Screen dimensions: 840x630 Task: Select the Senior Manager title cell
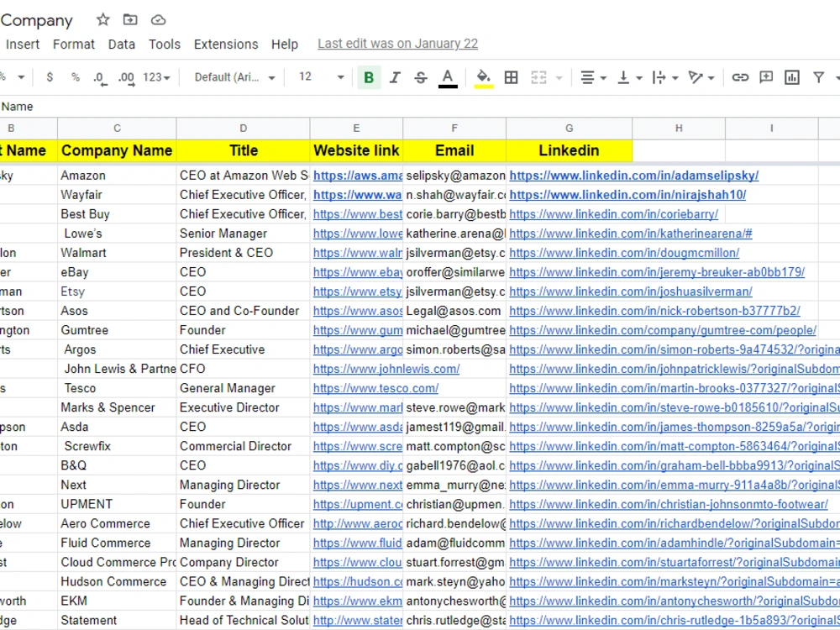coord(244,233)
